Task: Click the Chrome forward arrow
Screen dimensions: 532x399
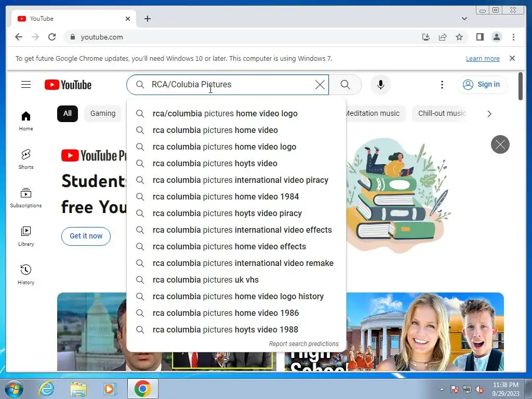Action: pyautogui.click(x=35, y=37)
